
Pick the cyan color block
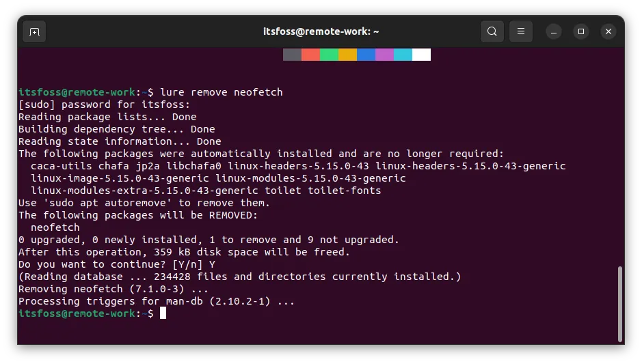click(403, 55)
